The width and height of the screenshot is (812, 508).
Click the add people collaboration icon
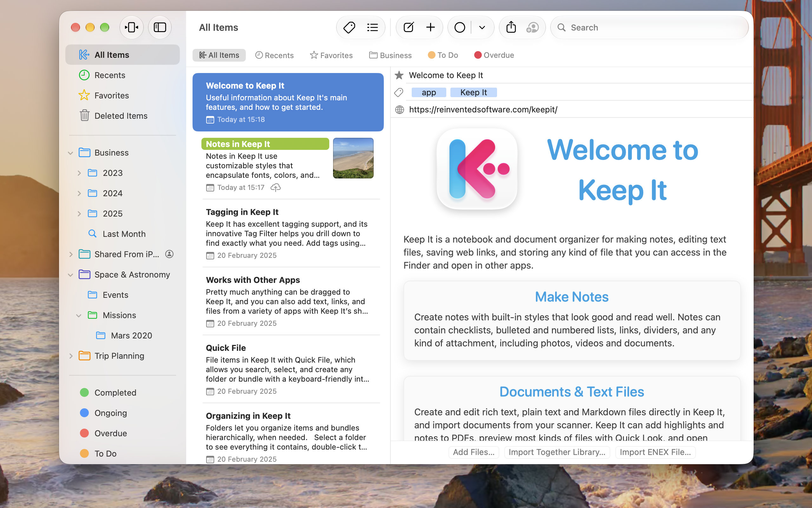pyautogui.click(x=532, y=28)
